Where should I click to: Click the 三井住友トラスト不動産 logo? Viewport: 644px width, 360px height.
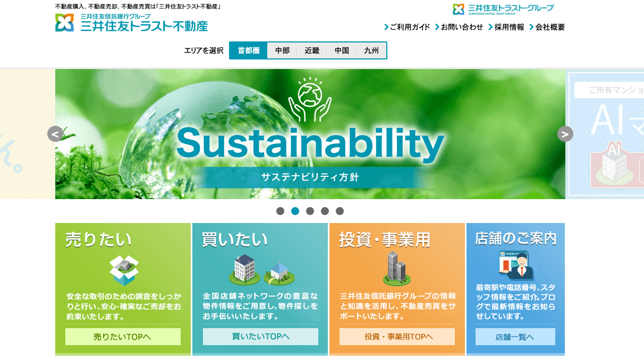pos(131,22)
